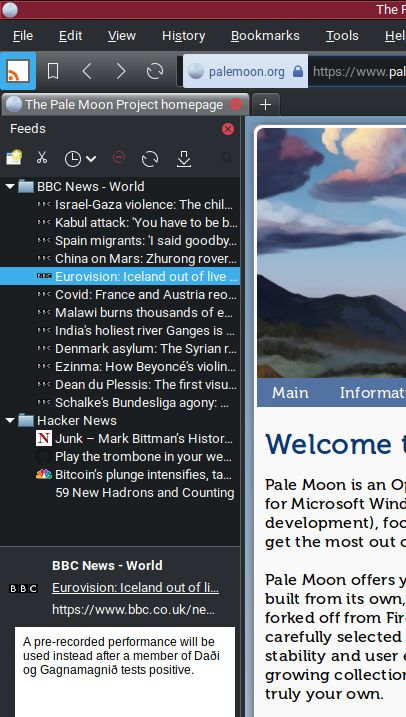The image size is (406, 717).
Task: Open Tools menu
Action: point(342,36)
